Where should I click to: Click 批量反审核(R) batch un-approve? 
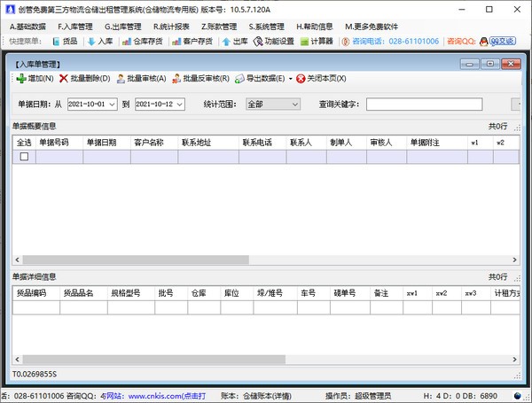[201, 79]
